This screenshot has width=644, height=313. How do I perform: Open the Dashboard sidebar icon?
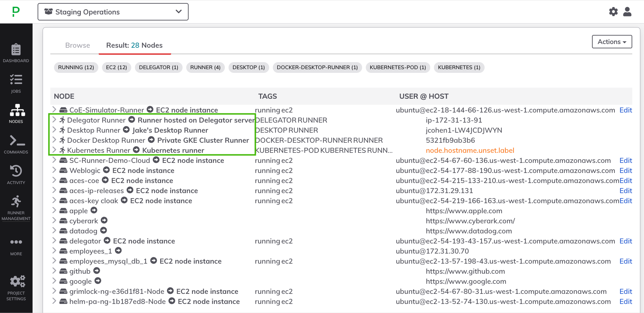coord(16,53)
